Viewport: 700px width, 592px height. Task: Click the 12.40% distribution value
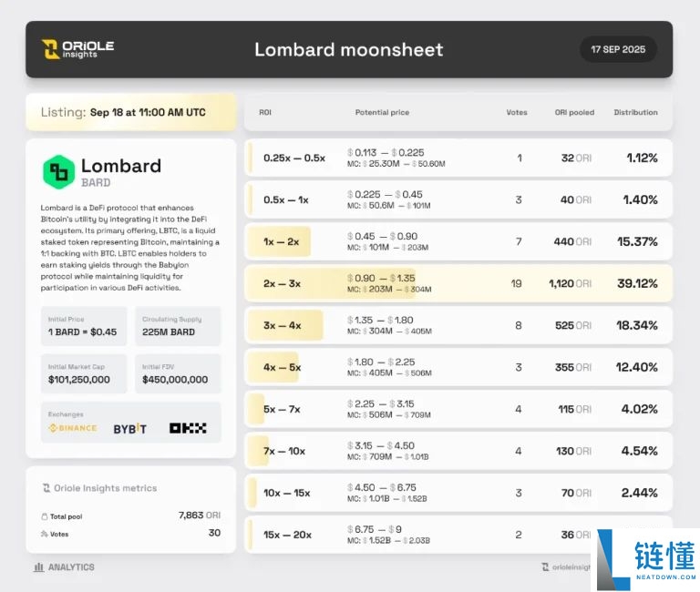click(636, 368)
